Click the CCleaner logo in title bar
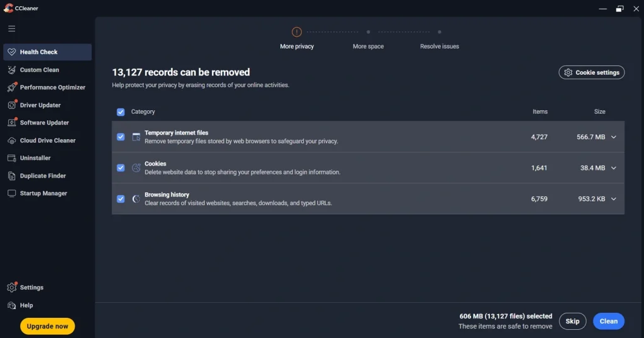The height and width of the screenshot is (338, 644). (x=8, y=8)
